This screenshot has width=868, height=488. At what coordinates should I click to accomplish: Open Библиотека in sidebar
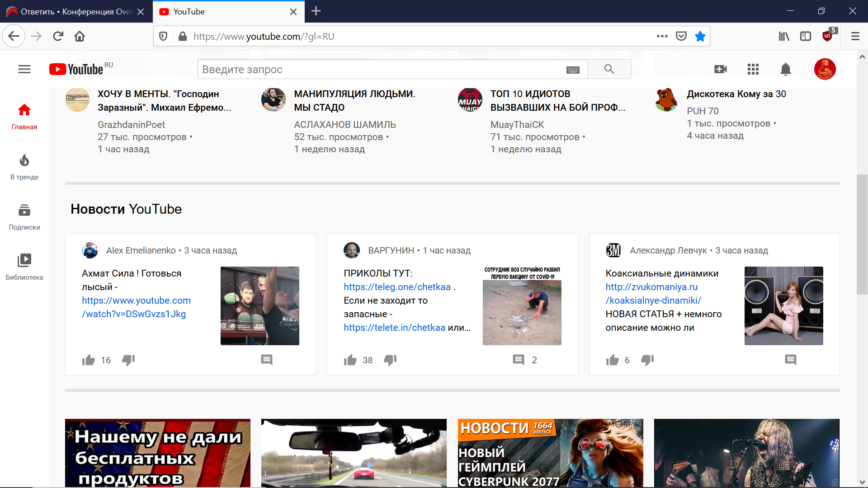click(x=24, y=267)
